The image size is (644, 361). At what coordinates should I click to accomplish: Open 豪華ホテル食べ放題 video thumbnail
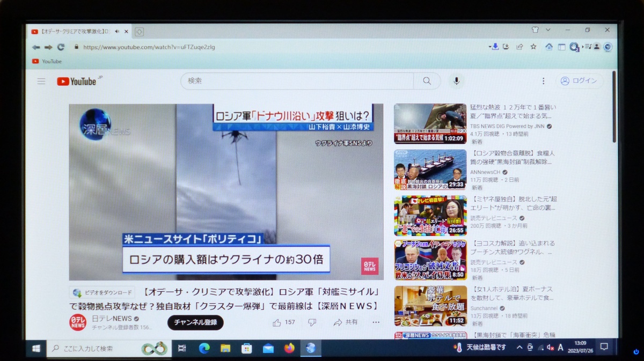tap(430, 306)
